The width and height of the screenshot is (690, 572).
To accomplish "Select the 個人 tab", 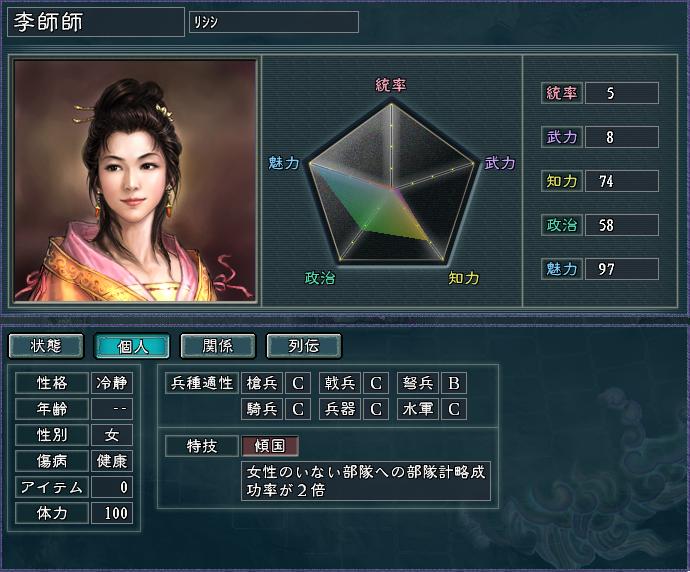I will pyautogui.click(x=132, y=346).
